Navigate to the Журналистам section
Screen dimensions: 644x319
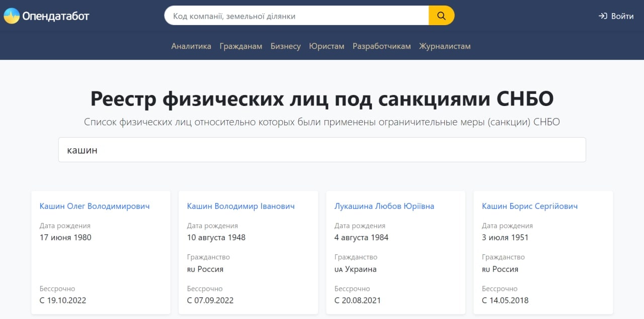pyautogui.click(x=445, y=46)
